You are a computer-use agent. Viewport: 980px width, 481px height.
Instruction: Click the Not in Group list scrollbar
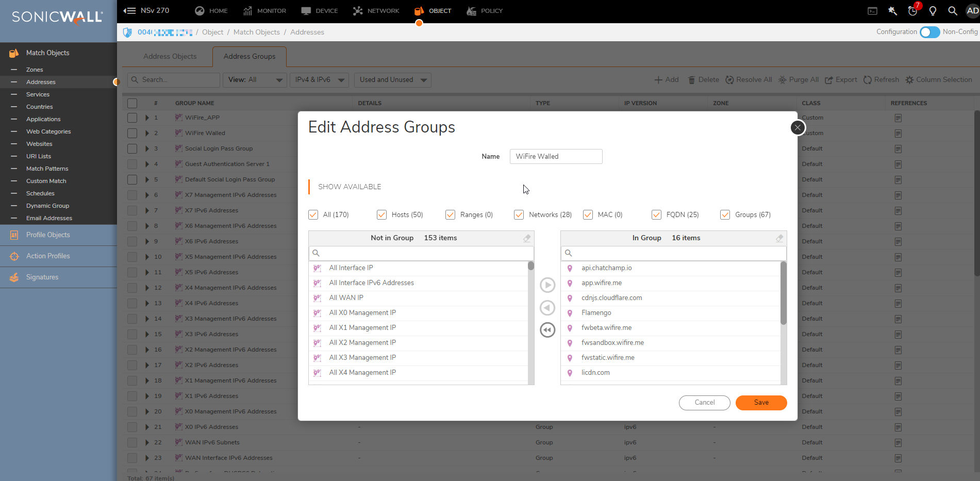(x=531, y=266)
